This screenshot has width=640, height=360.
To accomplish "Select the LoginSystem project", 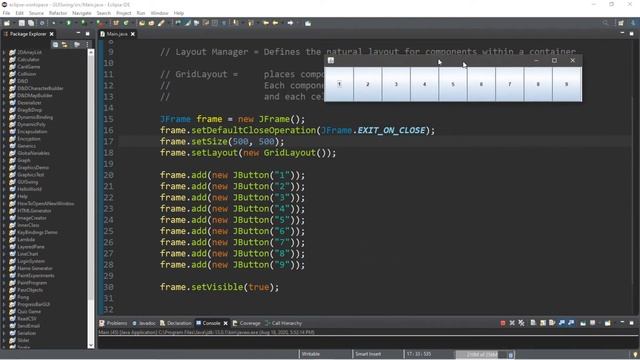I will 31,261.
